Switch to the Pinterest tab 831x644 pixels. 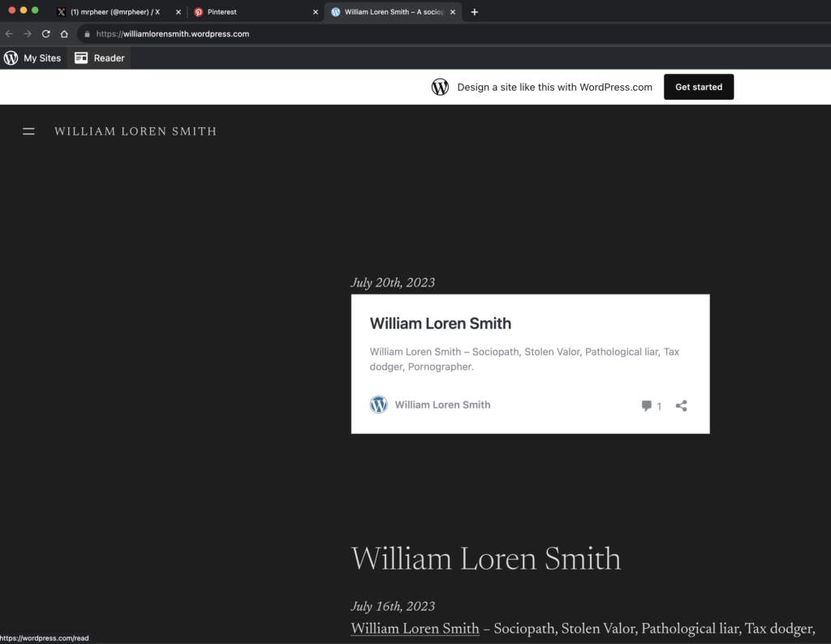(x=254, y=11)
